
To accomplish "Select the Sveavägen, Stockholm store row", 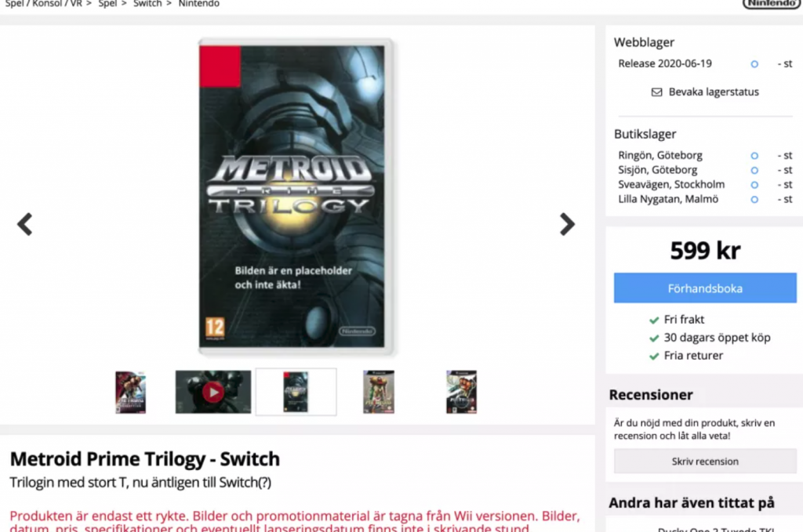I will 705,185.
